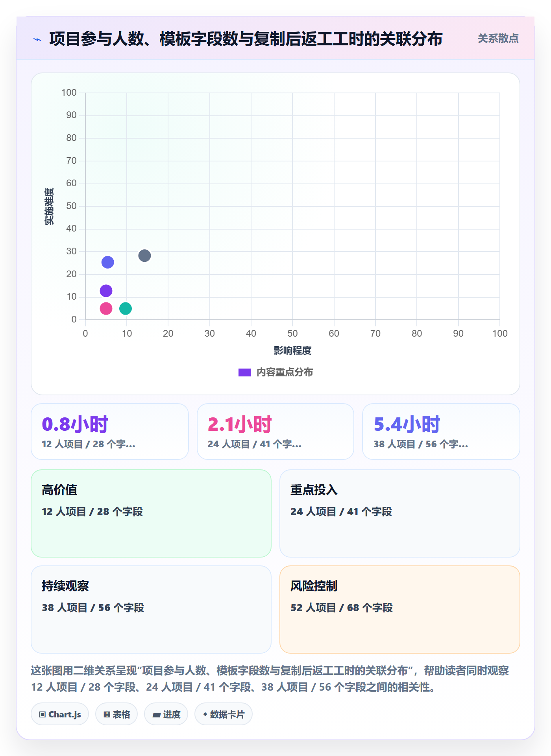Select the 持续观察 quadrant card

[x=151, y=610]
